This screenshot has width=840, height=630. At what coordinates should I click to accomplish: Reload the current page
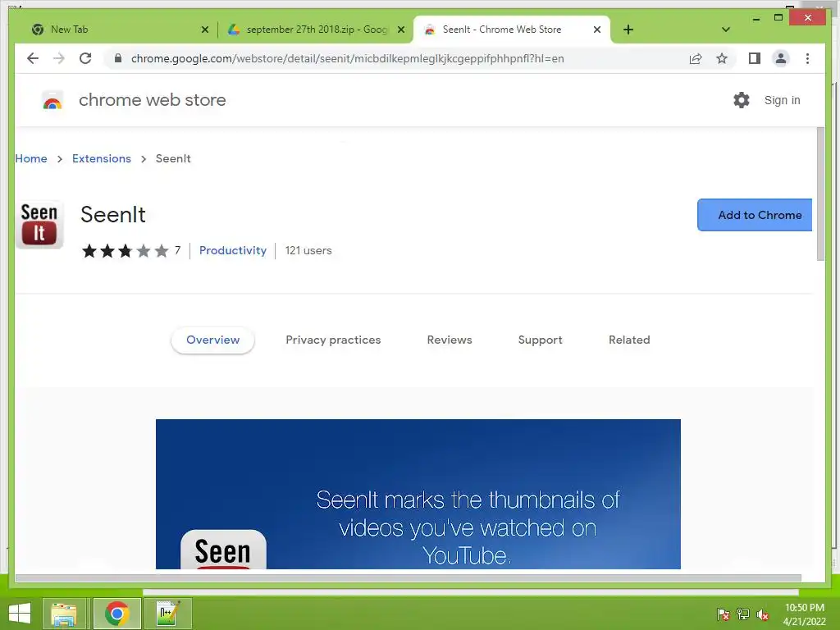coord(85,58)
